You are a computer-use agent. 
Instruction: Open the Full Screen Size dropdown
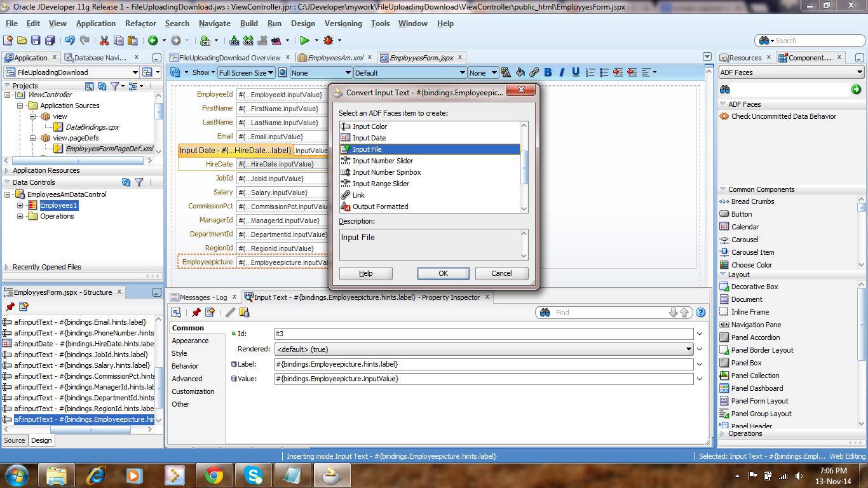(x=245, y=72)
